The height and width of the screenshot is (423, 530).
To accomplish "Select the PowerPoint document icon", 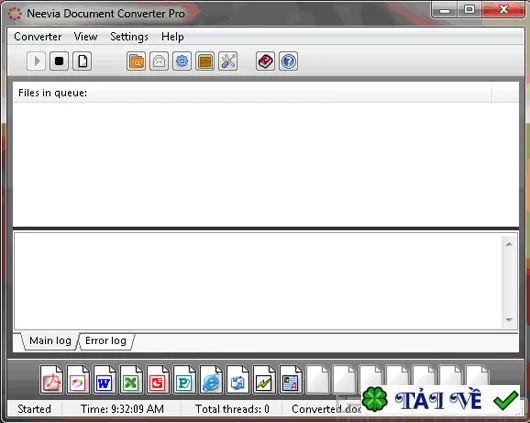I will point(158,379).
